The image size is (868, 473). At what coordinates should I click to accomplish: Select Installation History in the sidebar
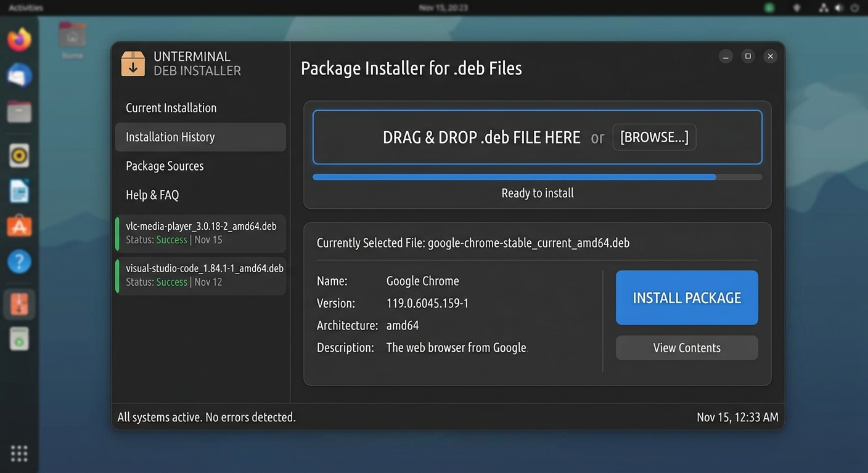tap(200, 137)
